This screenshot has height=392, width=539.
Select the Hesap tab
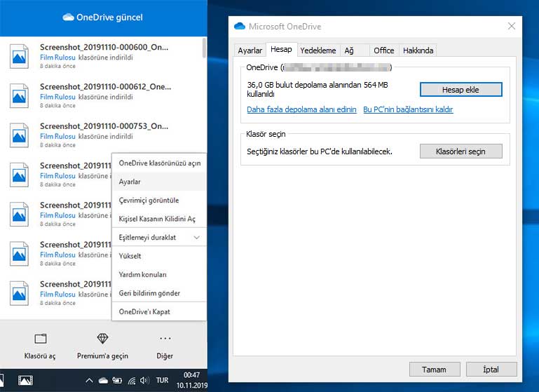(x=281, y=50)
